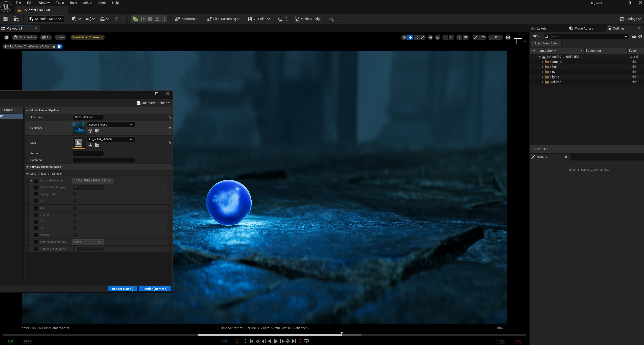The image size is (644, 345).
Task: Play the sequence forward
Action: [x=276, y=341]
